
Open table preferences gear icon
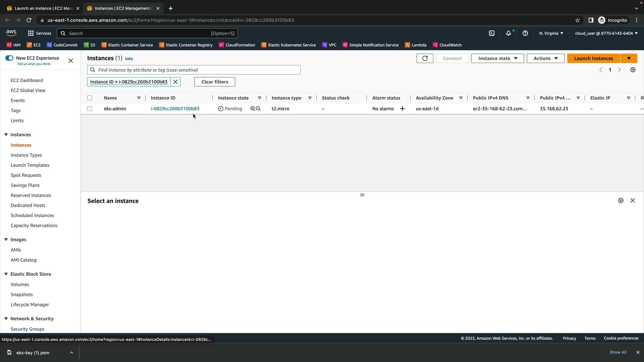[633, 70]
